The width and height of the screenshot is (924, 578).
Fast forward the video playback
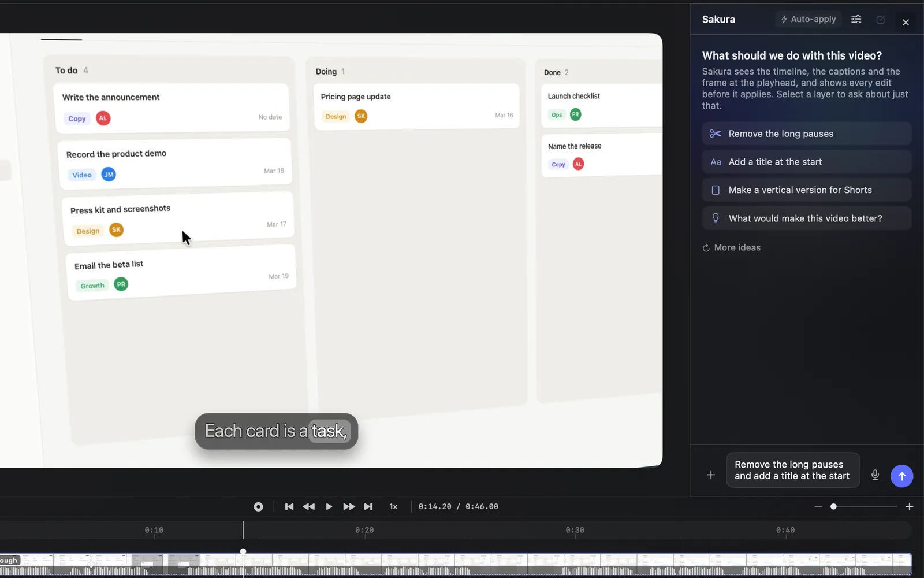click(349, 507)
